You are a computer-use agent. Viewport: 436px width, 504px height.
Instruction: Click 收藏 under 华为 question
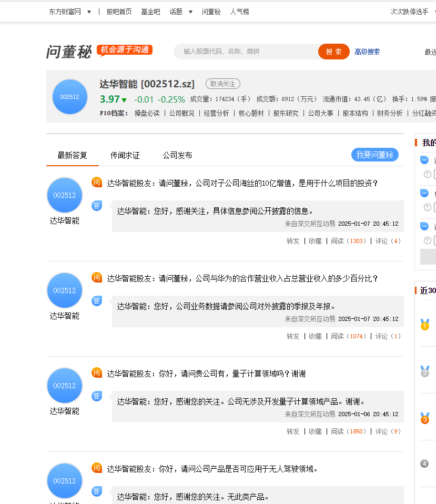(x=315, y=336)
